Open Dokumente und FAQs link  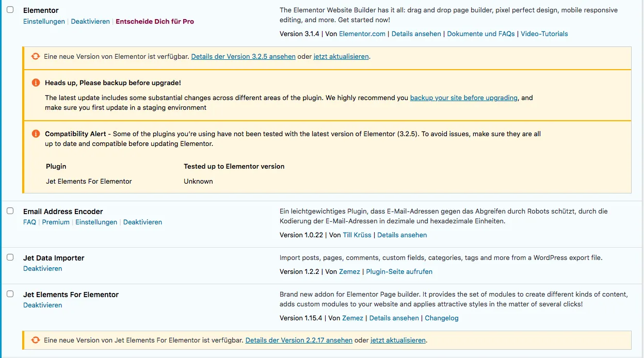click(x=481, y=34)
